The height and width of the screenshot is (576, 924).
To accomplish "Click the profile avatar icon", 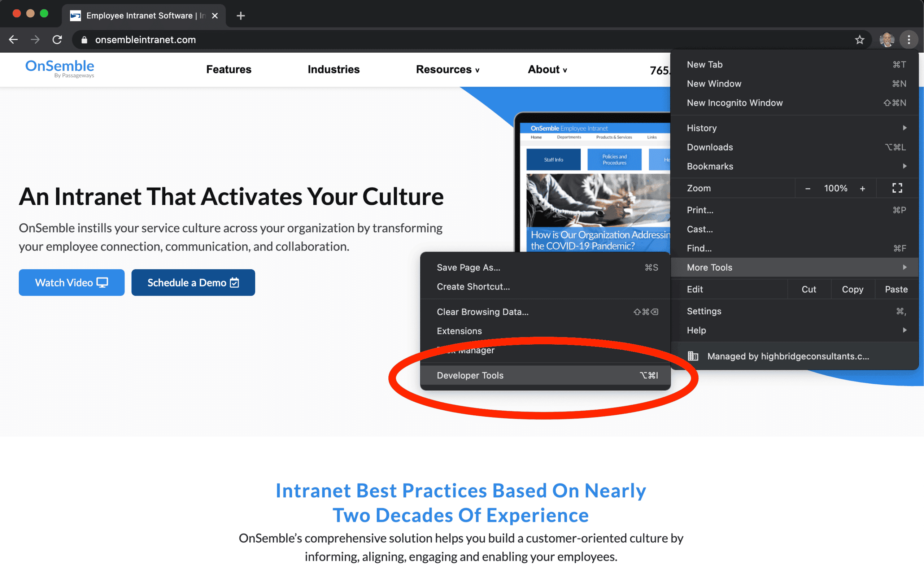I will pos(887,40).
